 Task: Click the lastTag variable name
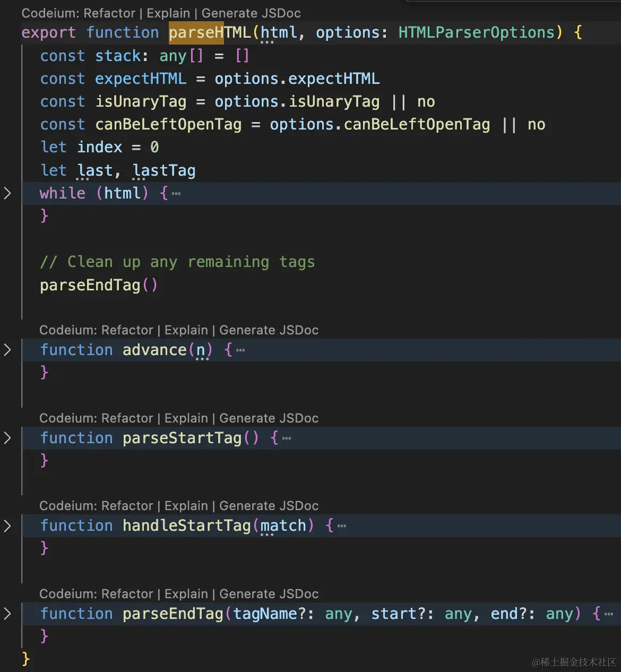coord(164,170)
